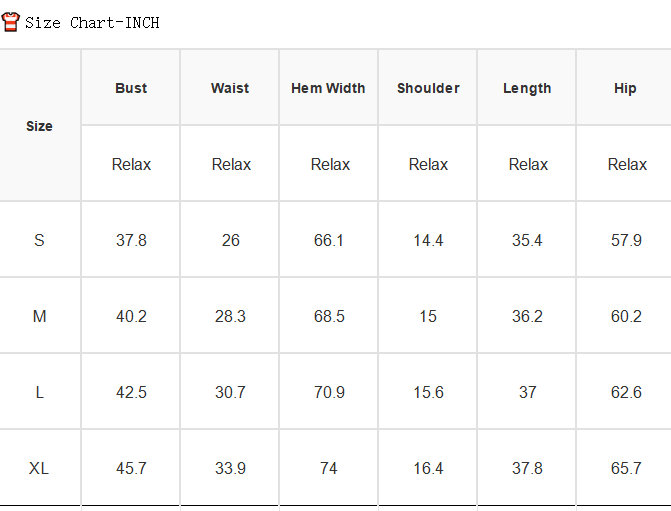The height and width of the screenshot is (511, 671).
Task: Click the Shoulder column header
Action: tap(428, 88)
